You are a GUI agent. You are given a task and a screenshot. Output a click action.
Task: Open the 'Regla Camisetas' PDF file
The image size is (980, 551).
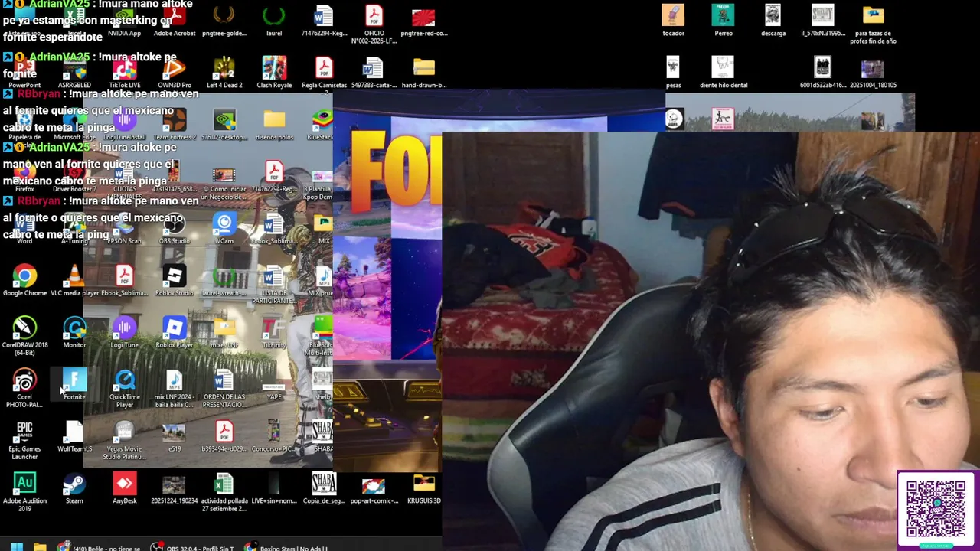coord(323,73)
